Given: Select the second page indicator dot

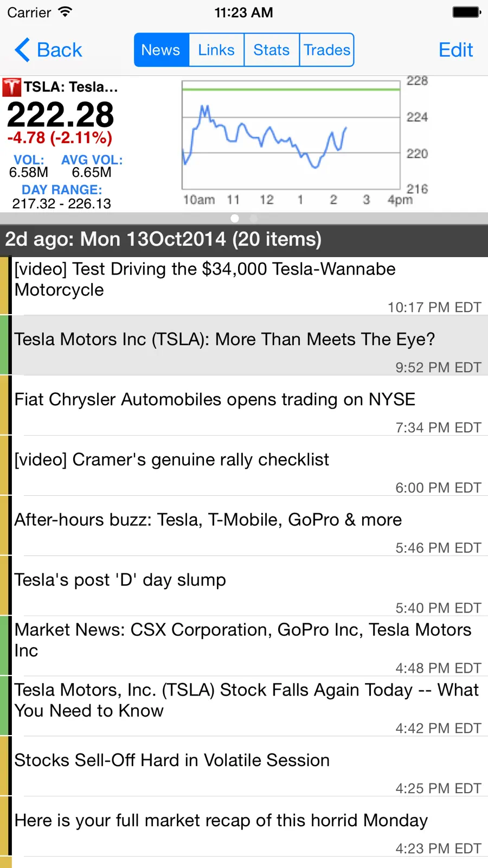Looking at the screenshot, I should click(x=253, y=218).
